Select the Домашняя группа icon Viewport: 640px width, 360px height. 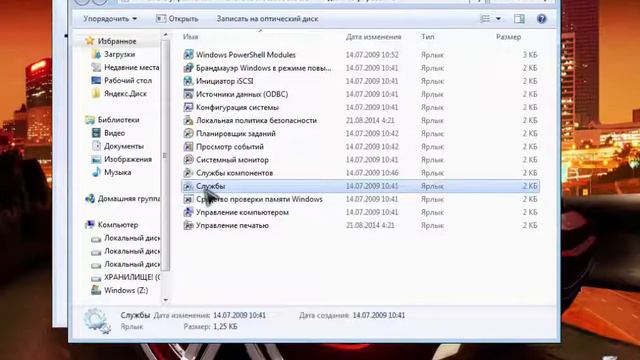point(90,199)
